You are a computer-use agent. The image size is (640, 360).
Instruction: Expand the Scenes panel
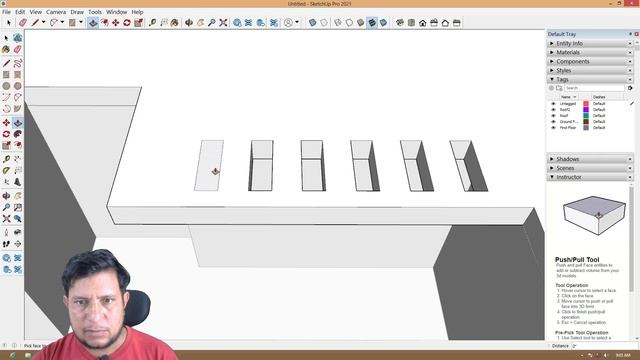click(x=589, y=168)
